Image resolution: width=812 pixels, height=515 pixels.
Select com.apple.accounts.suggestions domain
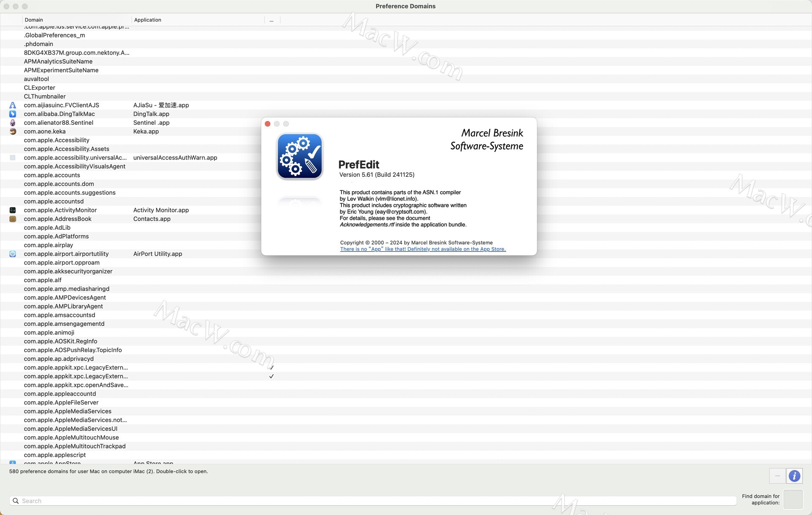[x=70, y=193]
